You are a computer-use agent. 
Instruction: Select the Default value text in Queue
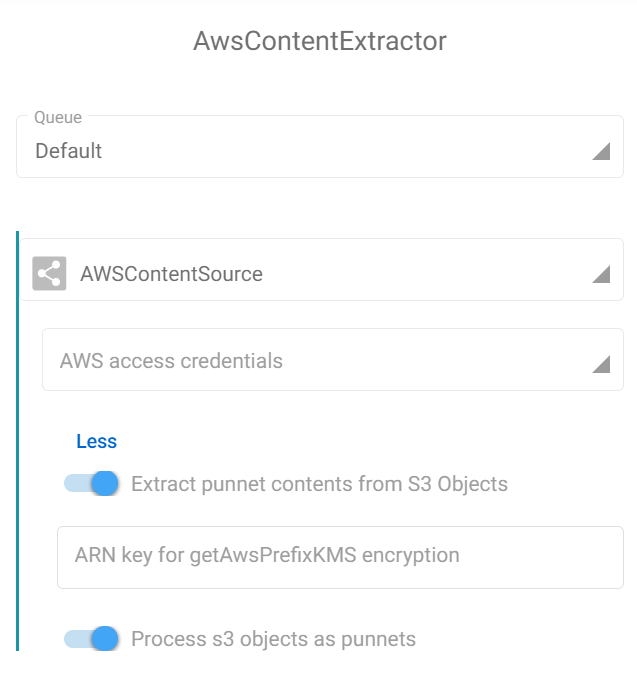(x=69, y=151)
